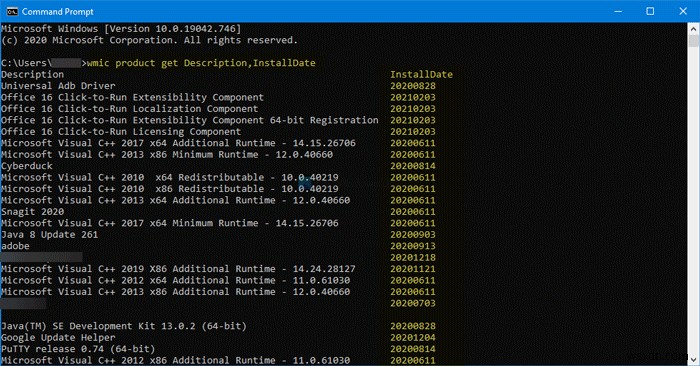
Task: Click the install date 20201218
Action: pyautogui.click(x=413, y=258)
